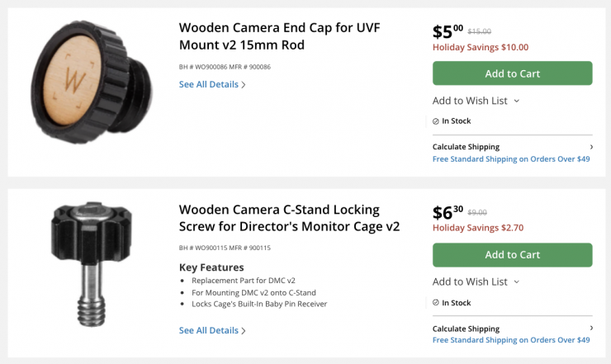
Task: Click Free Standard Shipping link under End Cap
Action: [511, 158]
